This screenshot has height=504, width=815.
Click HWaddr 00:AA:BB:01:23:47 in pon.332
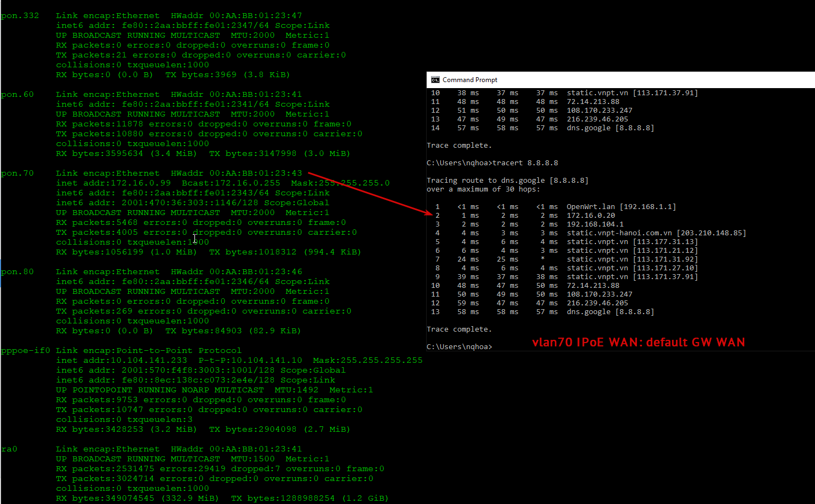pyautogui.click(x=237, y=15)
